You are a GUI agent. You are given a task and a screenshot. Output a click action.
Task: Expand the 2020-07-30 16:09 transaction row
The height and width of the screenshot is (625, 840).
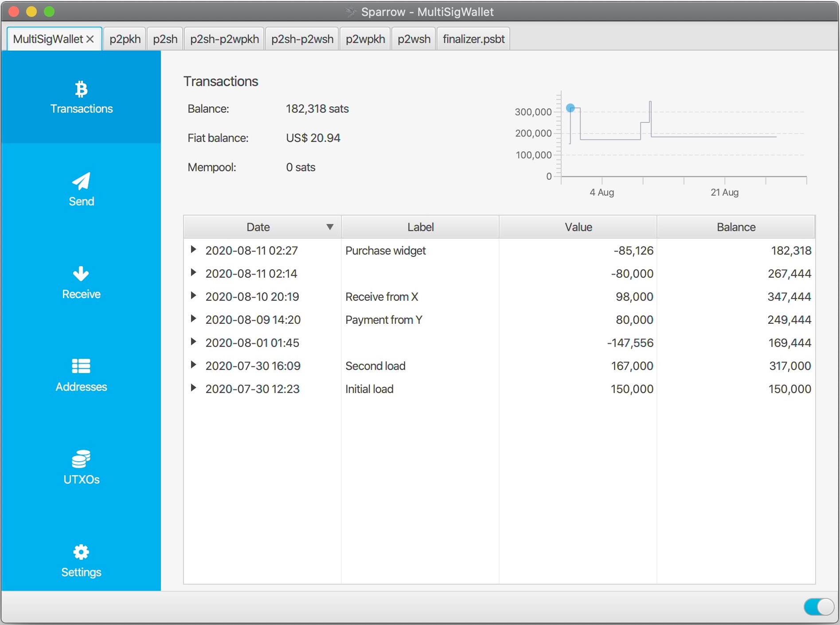coord(193,365)
